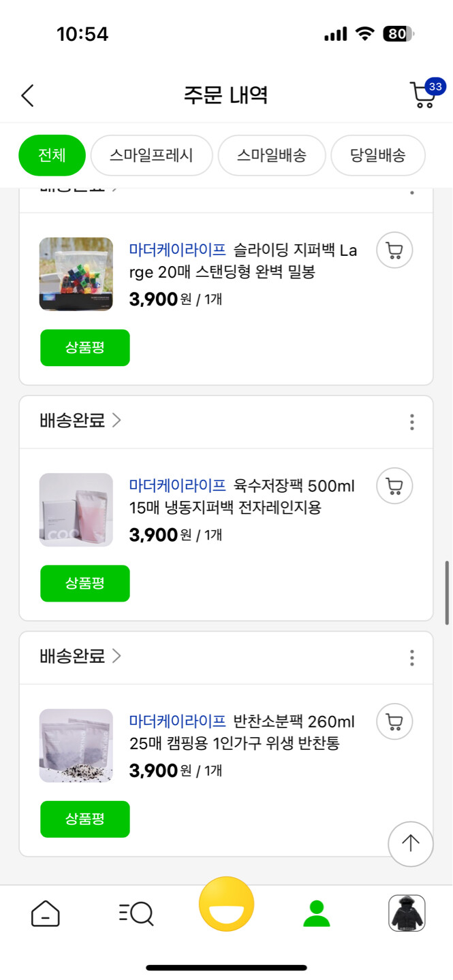This screenshot has height=980, width=453.
Task: Open search from the bottom bar
Action: pyautogui.click(x=136, y=914)
